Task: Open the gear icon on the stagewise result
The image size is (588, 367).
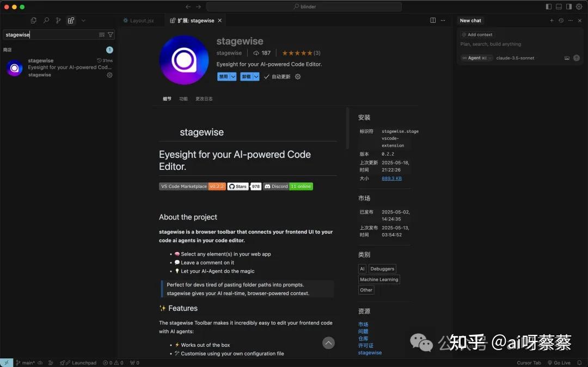Action: pyautogui.click(x=109, y=75)
